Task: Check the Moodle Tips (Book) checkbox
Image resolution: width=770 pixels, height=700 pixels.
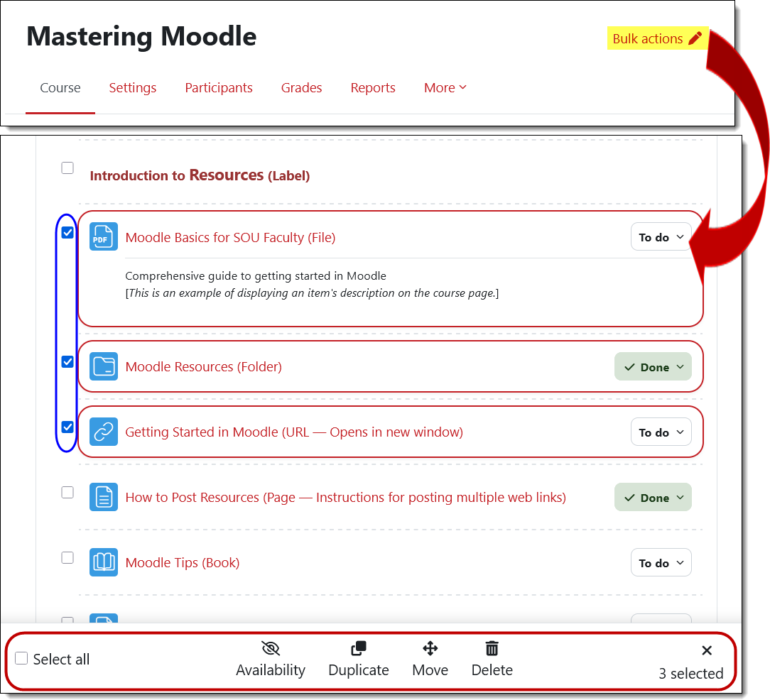Action: (67, 558)
